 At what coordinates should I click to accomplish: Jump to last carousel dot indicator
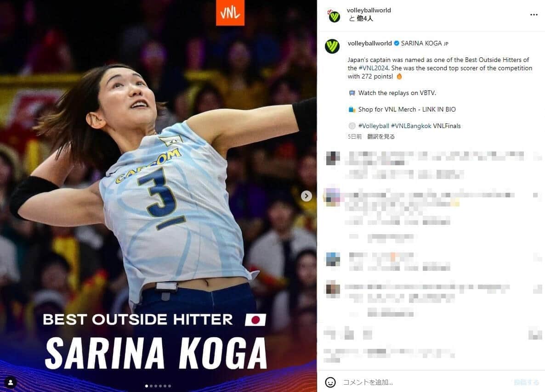pyautogui.click(x=170, y=386)
